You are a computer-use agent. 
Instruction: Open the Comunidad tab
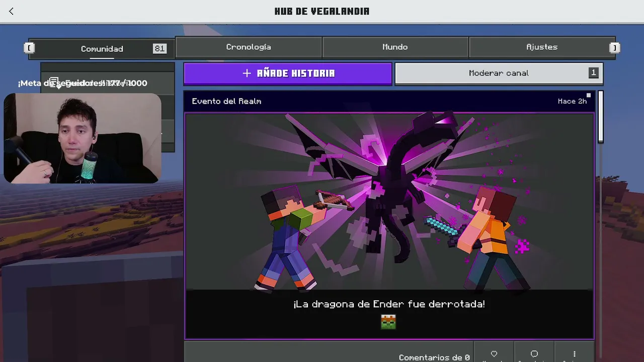pos(102,49)
